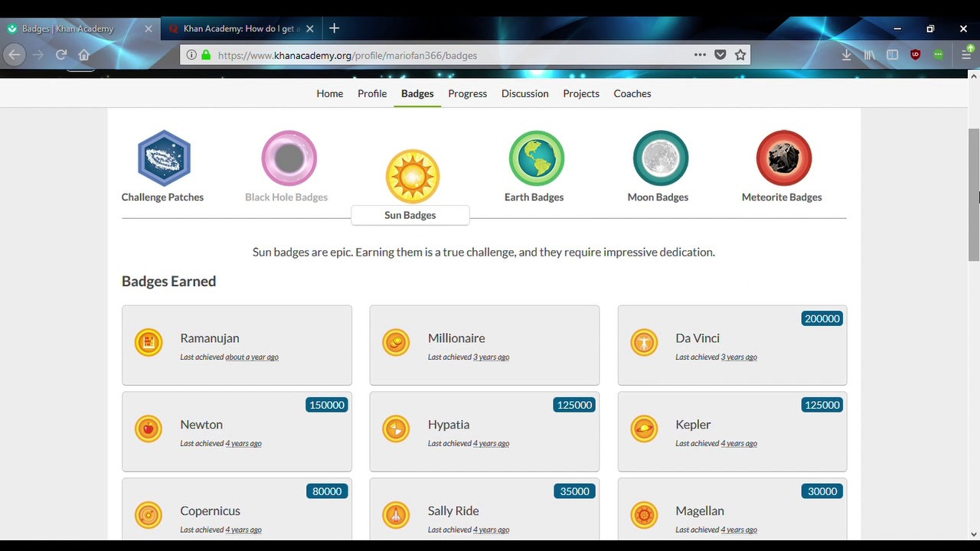
Task: Click the 125000 points tag on Hypatia
Action: [574, 405]
